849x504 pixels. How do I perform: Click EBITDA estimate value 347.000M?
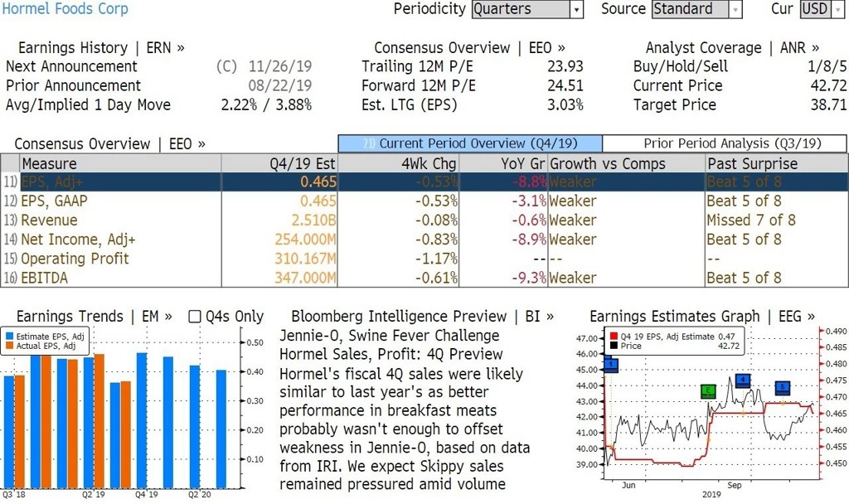(305, 278)
